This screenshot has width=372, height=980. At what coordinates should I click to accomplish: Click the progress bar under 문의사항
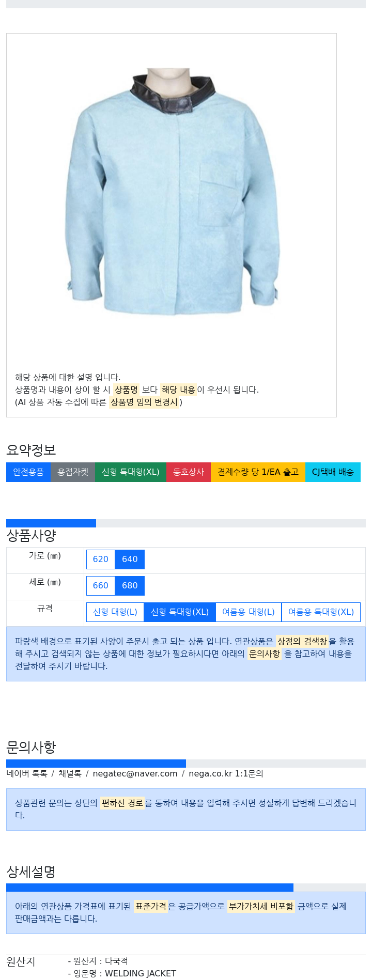[186, 764]
